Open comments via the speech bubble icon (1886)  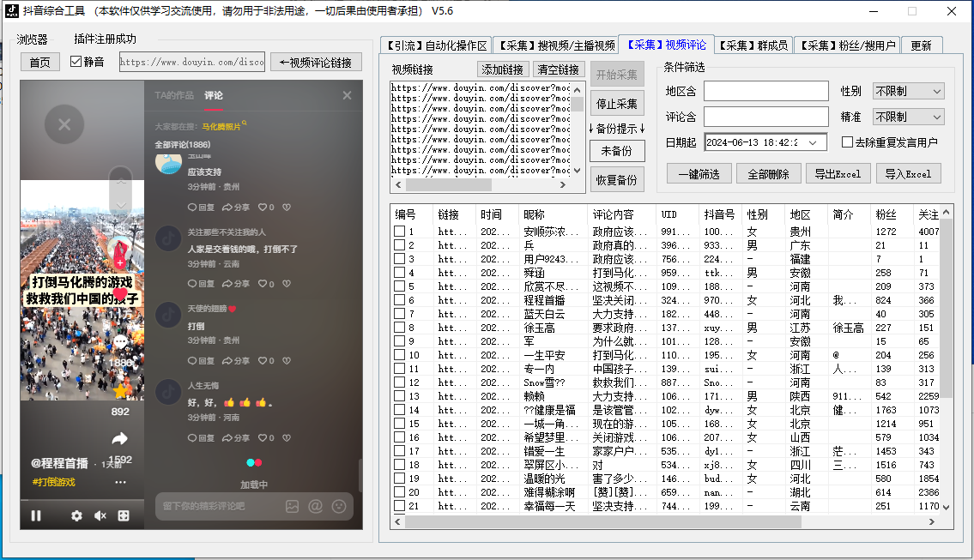pyautogui.click(x=120, y=342)
